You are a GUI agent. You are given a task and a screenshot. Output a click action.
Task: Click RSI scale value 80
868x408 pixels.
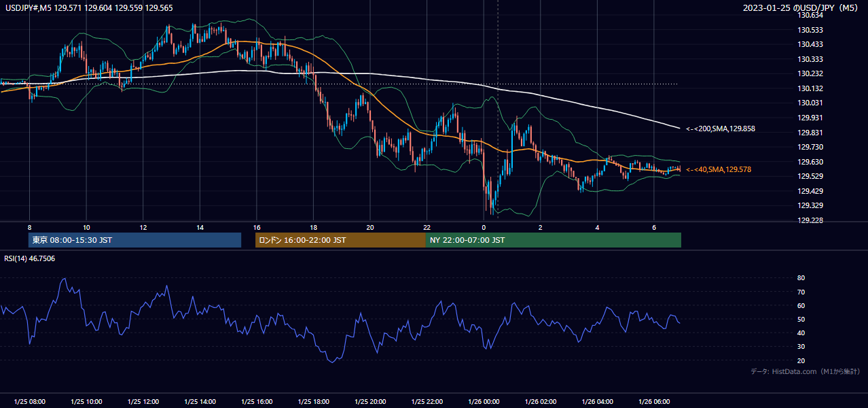tap(801, 278)
